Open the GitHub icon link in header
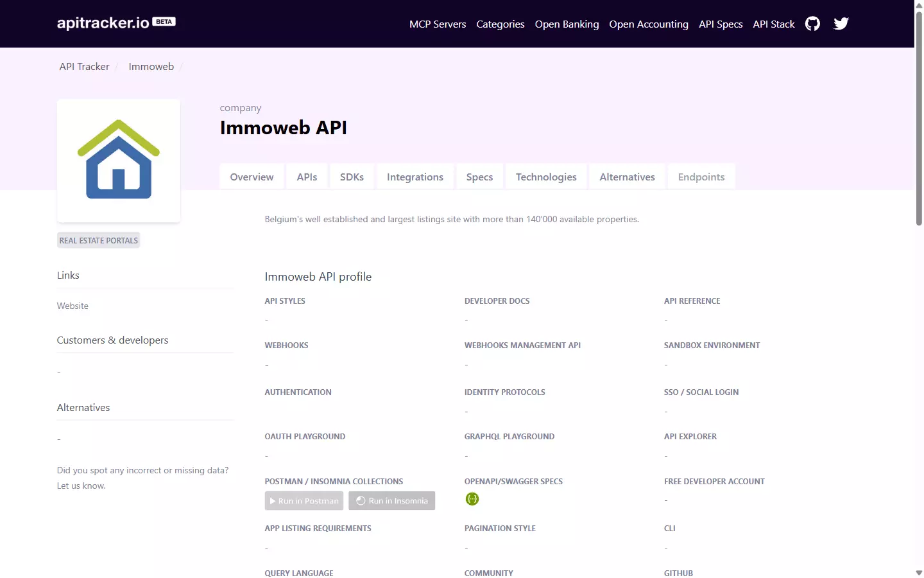Viewport: 924px width, 578px height. (812, 24)
